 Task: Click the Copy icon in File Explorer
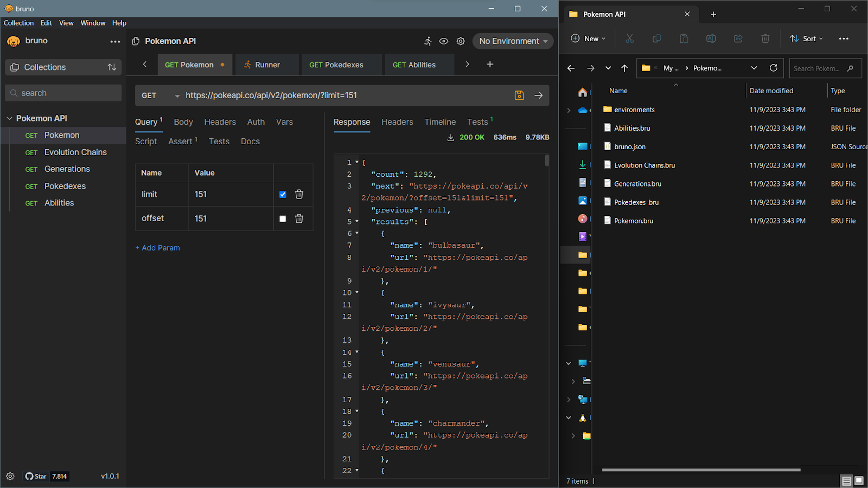(656, 38)
